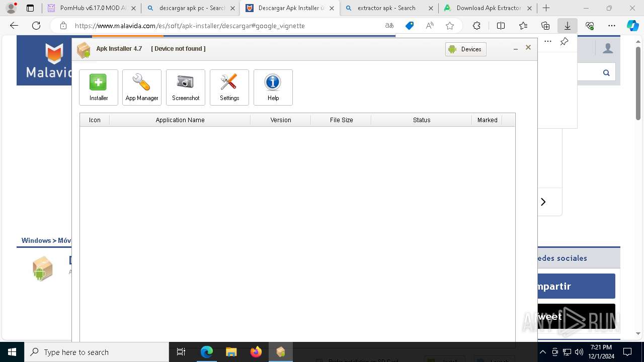
Task: Click the Status column header
Action: pos(422,120)
